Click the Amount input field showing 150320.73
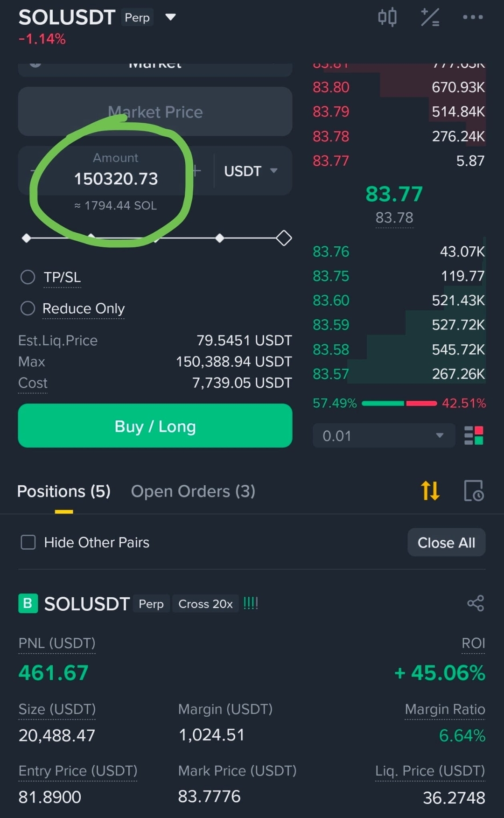 pos(116,178)
